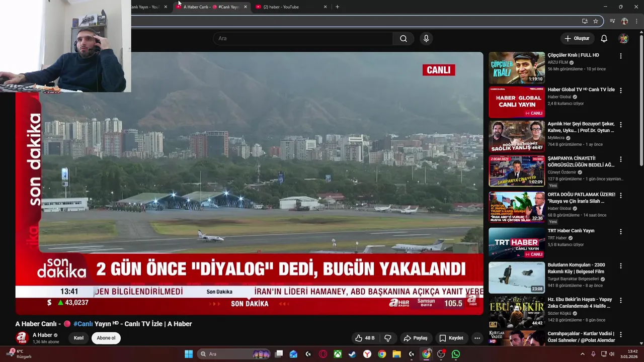Toggle the taskbar microphone tray icon

click(593, 354)
